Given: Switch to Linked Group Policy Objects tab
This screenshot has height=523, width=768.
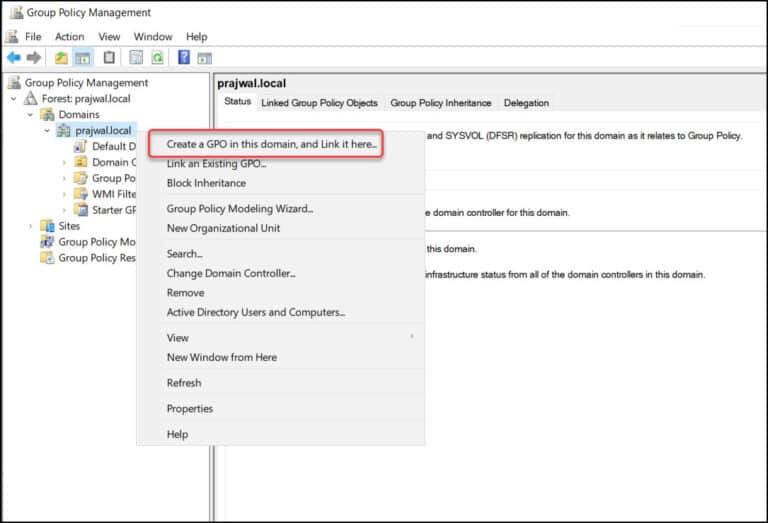Looking at the screenshot, I should click(319, 103).
